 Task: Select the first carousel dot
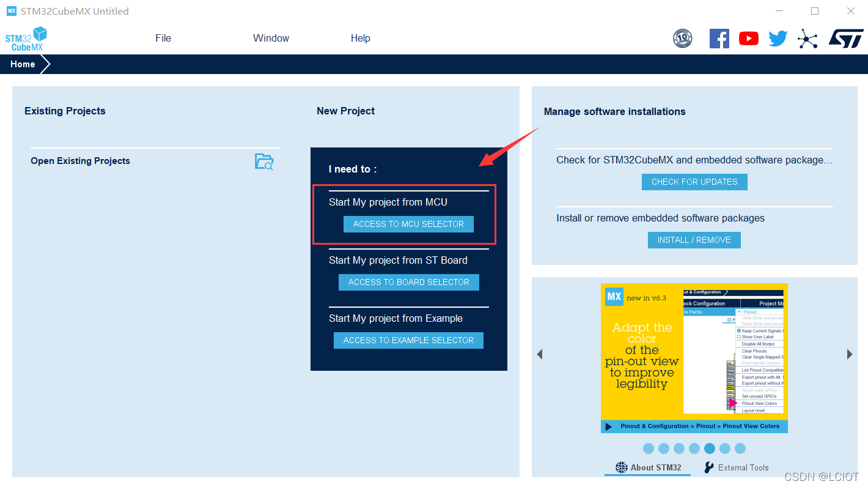pyautogui.click(x=649, y=448)
